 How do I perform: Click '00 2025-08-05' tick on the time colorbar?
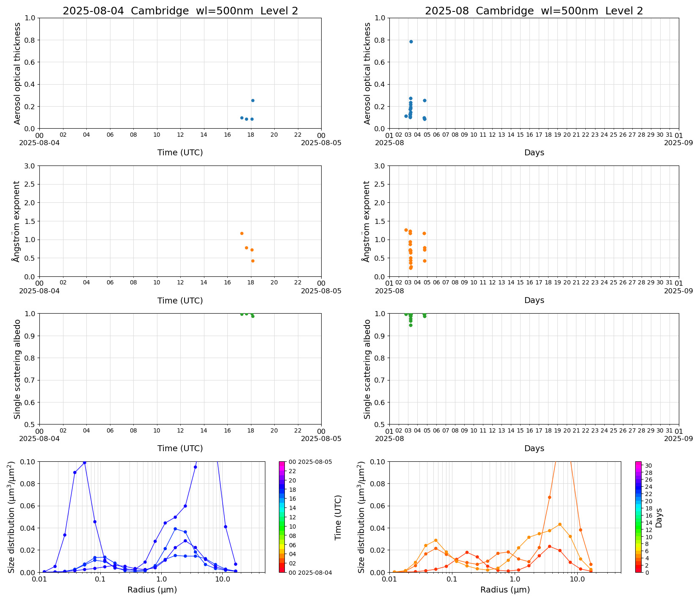coord(310,462)
